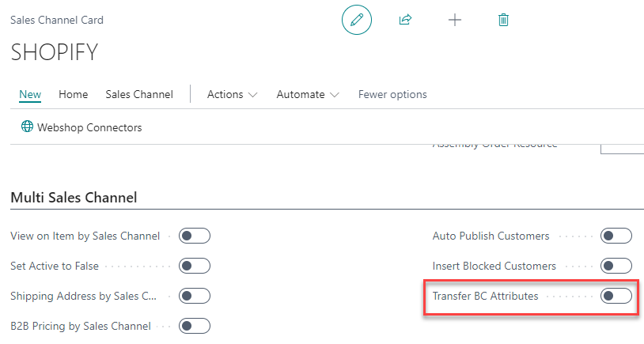Click the Set Active to False label

[x=55, y=266]
